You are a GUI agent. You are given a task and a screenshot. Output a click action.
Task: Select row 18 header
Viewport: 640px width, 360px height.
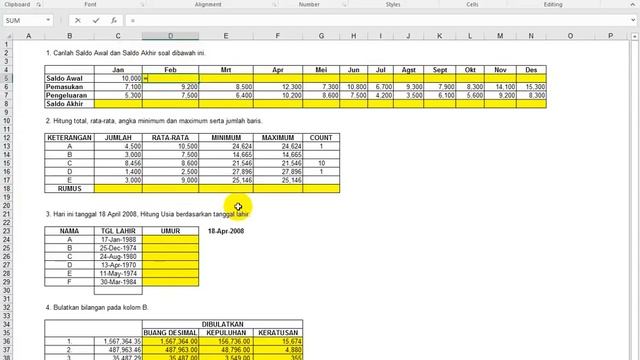pyautogui.click(x=6, y=189)
